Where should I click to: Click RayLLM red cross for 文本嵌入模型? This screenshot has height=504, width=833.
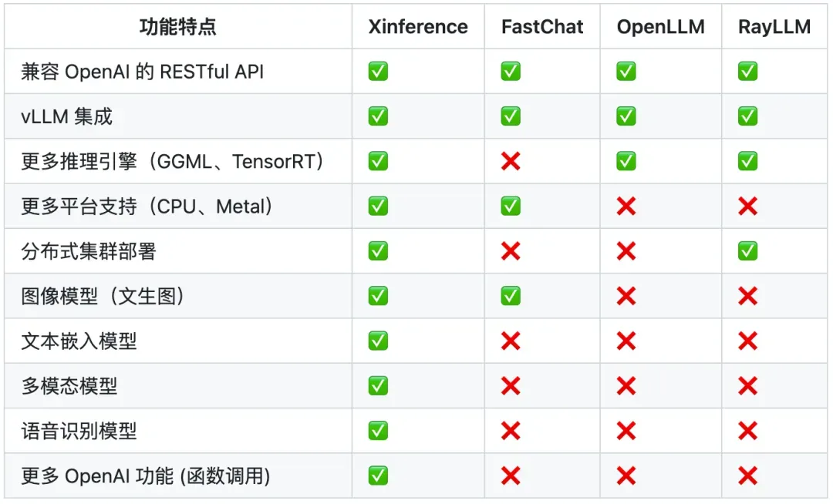coord(747,341)
